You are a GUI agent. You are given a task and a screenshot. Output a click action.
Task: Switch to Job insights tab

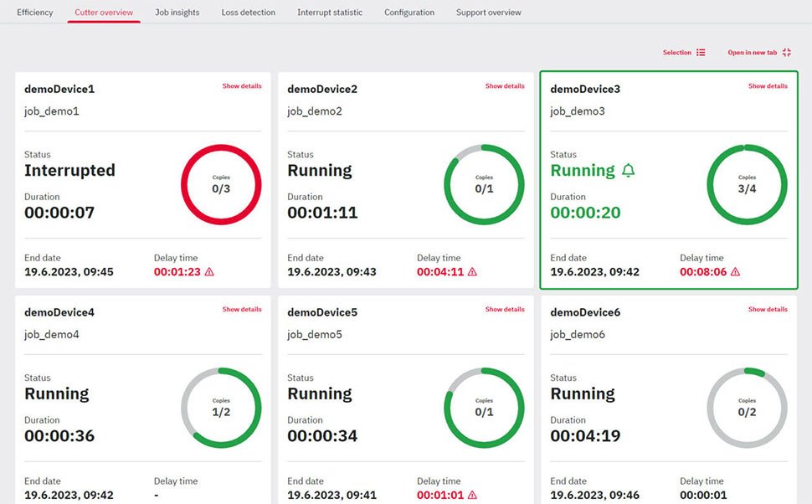click(177, 13)
